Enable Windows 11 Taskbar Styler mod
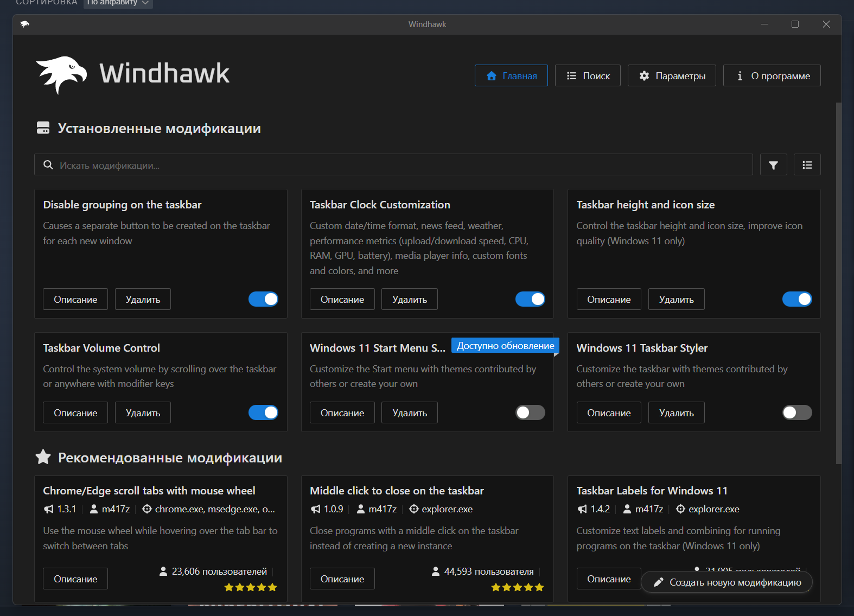Screen dimensions: 854x616 [x=797, y=412]
